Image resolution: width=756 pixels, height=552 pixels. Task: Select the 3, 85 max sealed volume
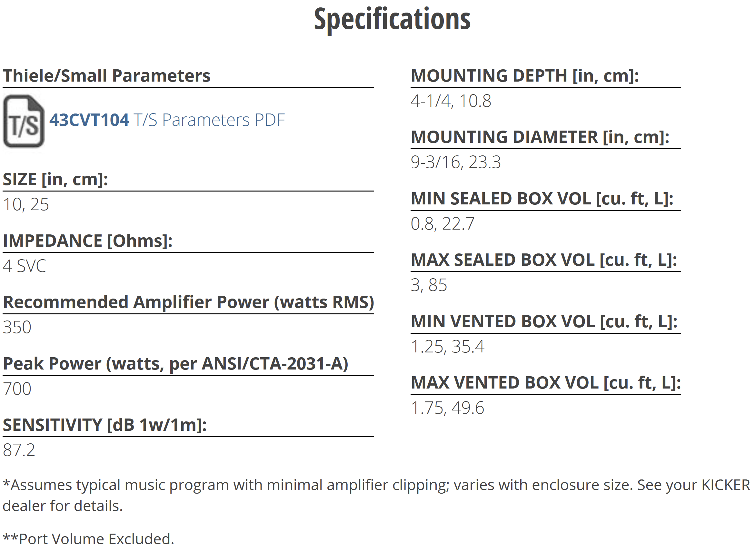tap(429, 285)
